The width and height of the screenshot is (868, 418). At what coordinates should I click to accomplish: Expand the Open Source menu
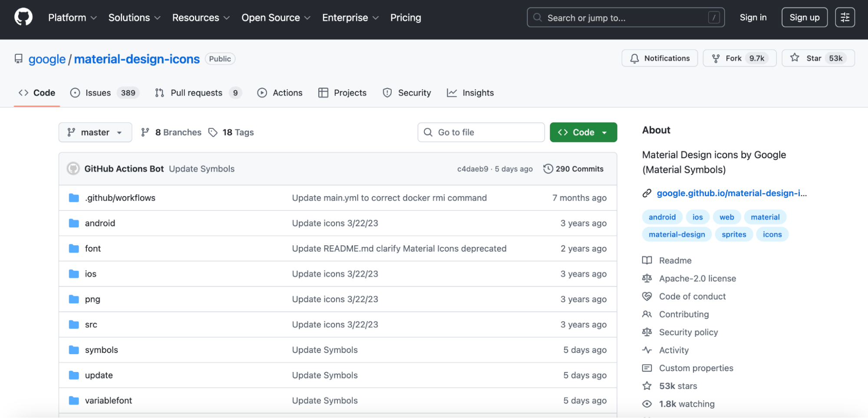click(276, 18)
